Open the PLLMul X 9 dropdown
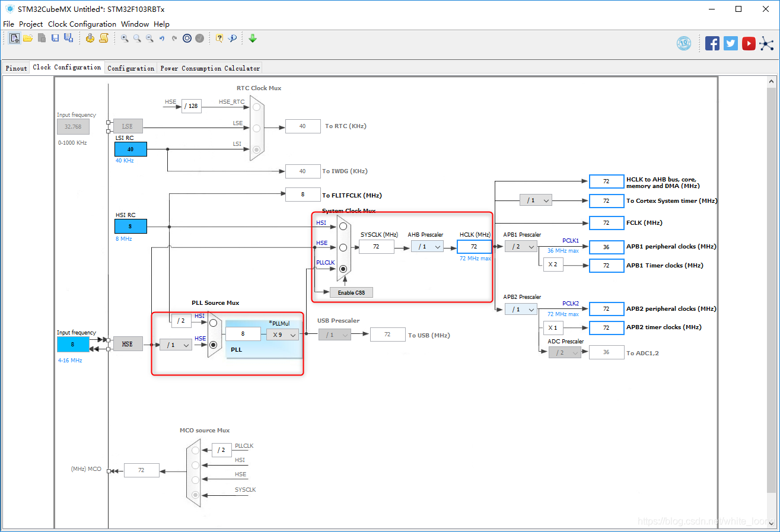780x532 pixels. pos(282,335)
